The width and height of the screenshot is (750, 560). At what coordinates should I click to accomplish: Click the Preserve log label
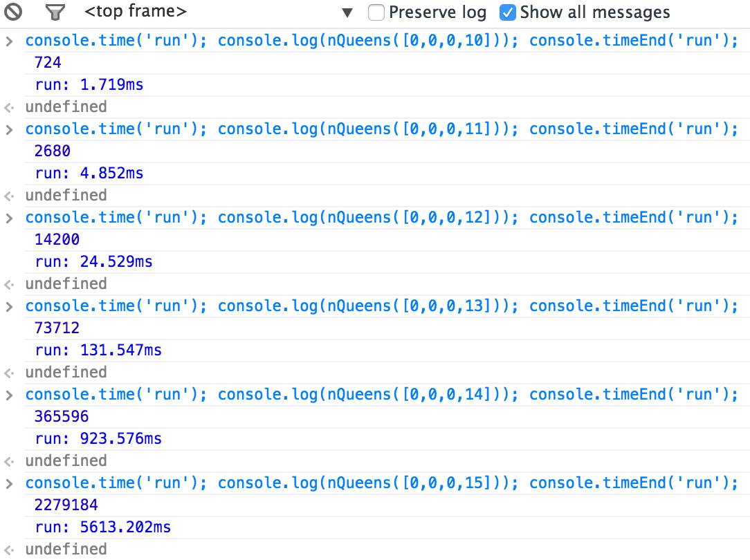437,12
